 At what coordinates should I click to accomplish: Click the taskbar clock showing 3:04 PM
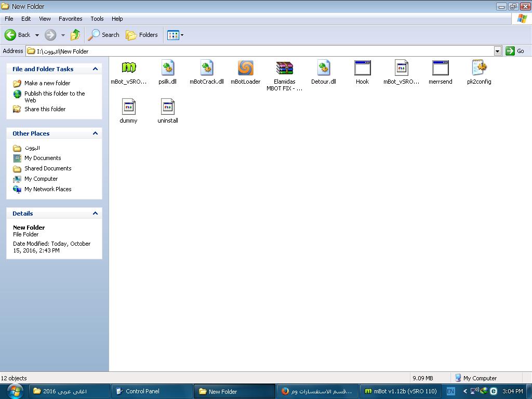point(512,391)
